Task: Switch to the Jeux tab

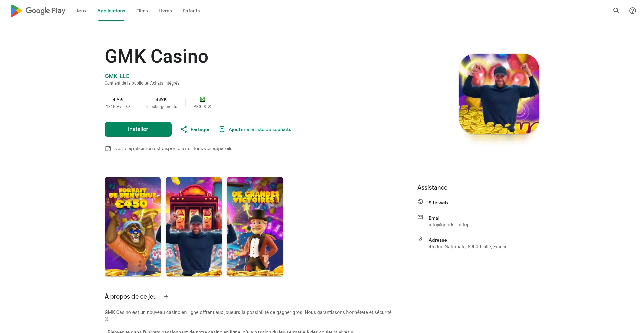Action: [81, 11]
